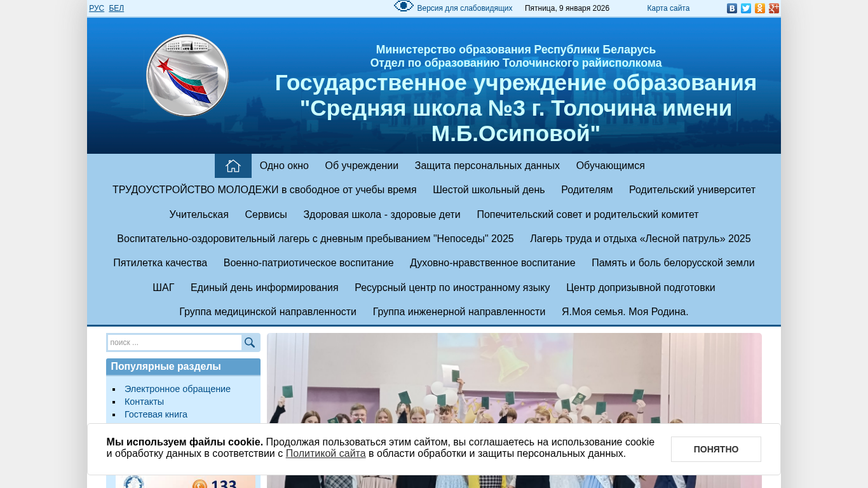
Task: Select 'Одно окно' in navigation
Action: (x=284, y=166)
